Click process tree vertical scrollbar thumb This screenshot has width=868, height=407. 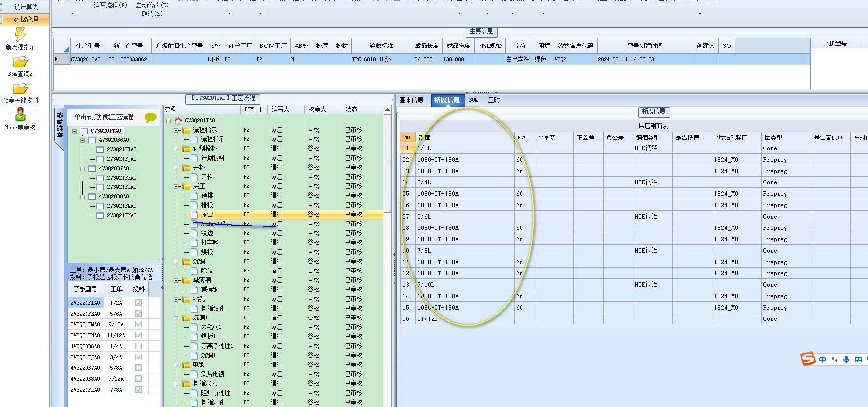click(387, 163)
